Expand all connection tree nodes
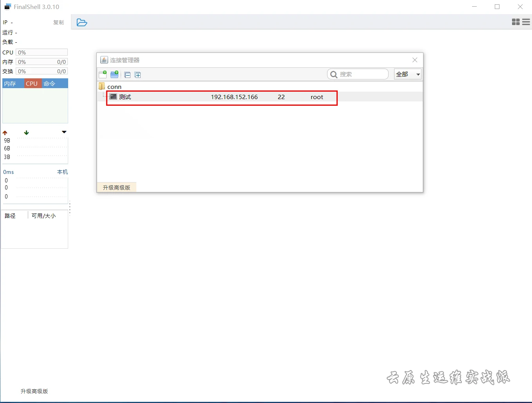 pos(138,75)
